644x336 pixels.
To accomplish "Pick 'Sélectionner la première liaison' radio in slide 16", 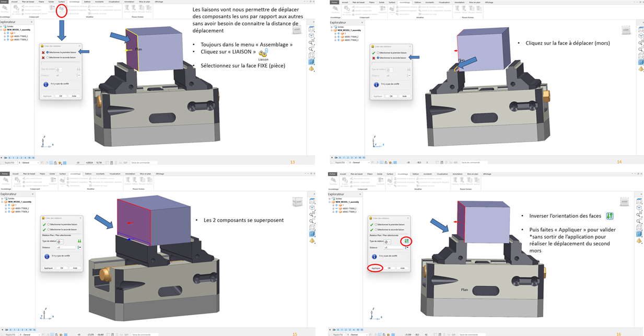I will pyautogui.click(x=376, y=224).
